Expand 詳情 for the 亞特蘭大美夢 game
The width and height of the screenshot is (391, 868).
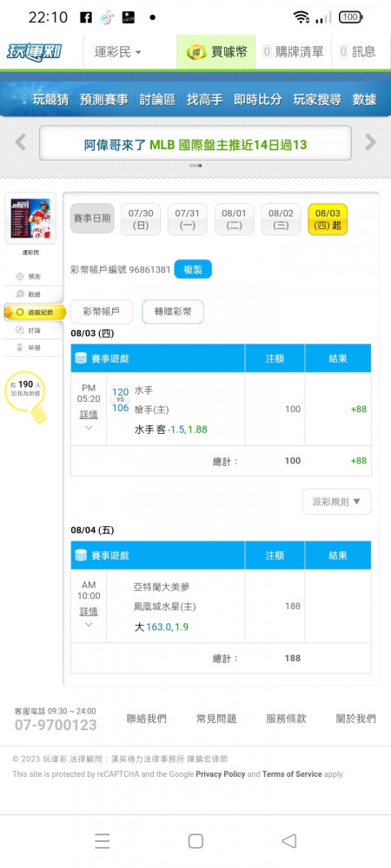[89, 612]
